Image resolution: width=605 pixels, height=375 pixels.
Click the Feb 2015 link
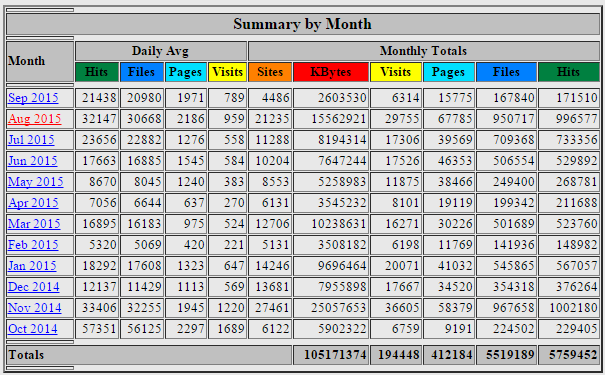(33, 245)
